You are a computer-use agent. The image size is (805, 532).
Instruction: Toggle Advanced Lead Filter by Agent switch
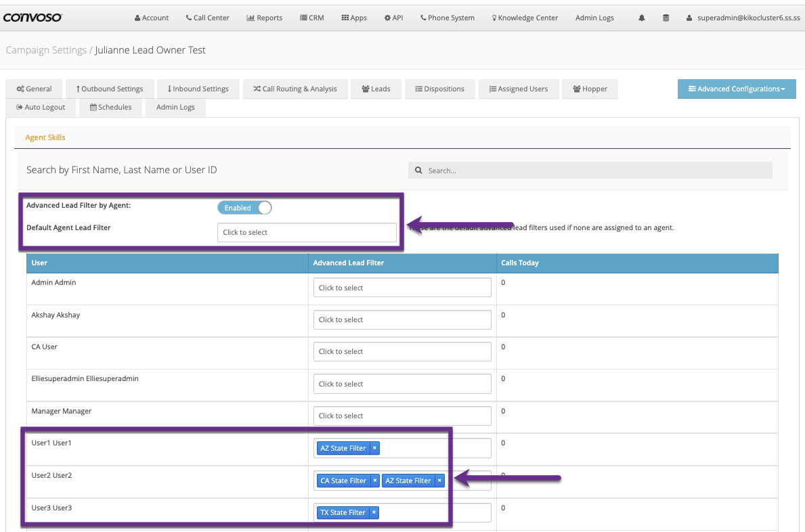244,208
